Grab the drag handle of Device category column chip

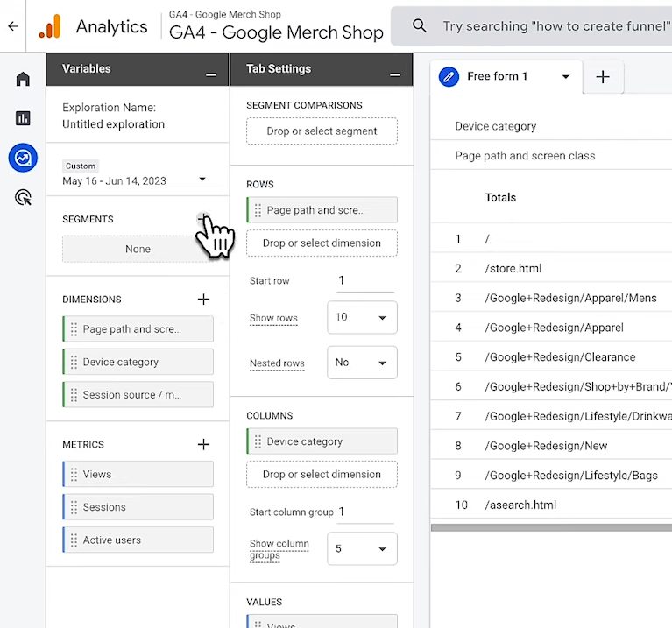point(258,441)
